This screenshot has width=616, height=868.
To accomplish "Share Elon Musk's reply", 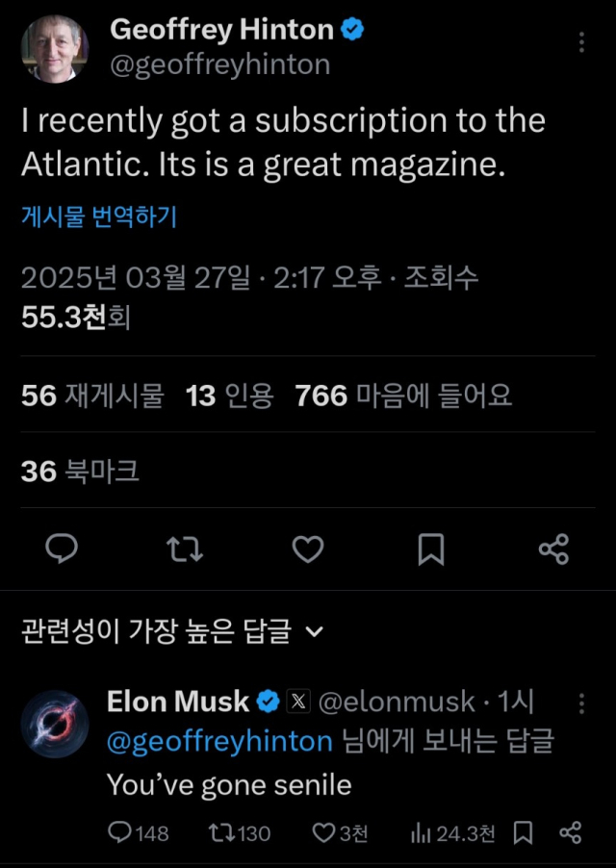I will click(x=571, y=831).
